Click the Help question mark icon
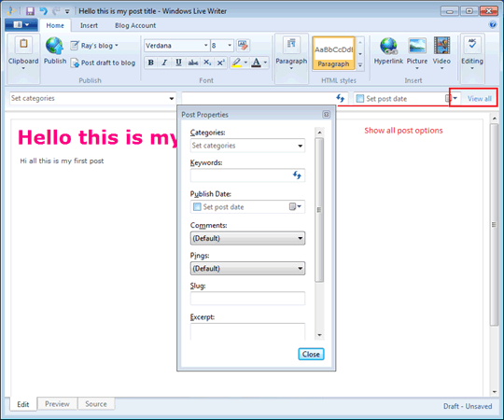 (493, 24)
